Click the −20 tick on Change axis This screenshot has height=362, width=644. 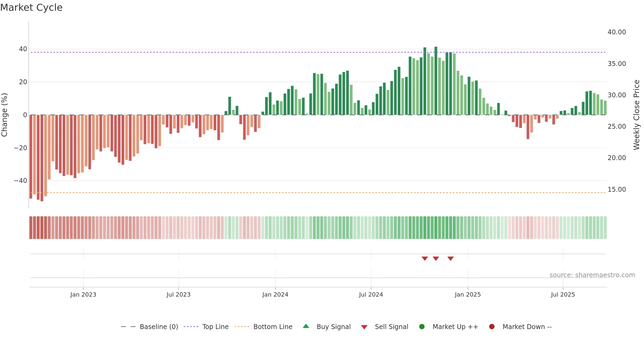21,148
